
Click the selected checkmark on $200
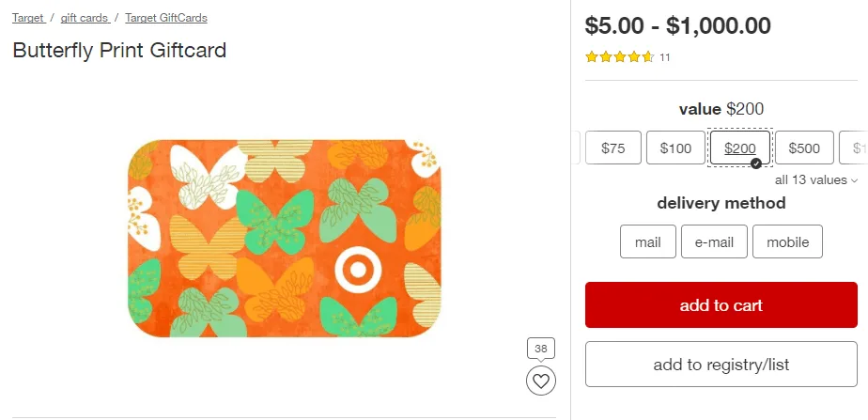[x=756, y=163]
